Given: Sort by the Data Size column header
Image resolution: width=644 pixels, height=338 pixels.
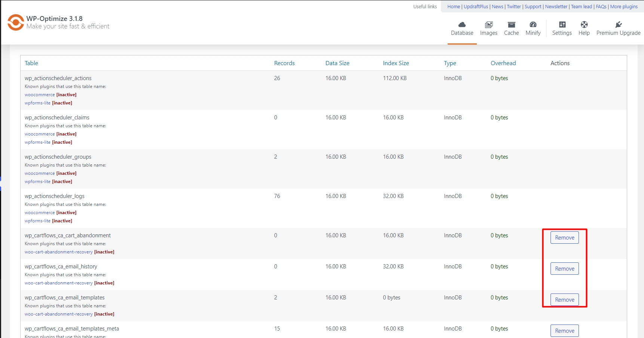Looking at the screenshot, I should pyautogui.click(x=337, y=63).
